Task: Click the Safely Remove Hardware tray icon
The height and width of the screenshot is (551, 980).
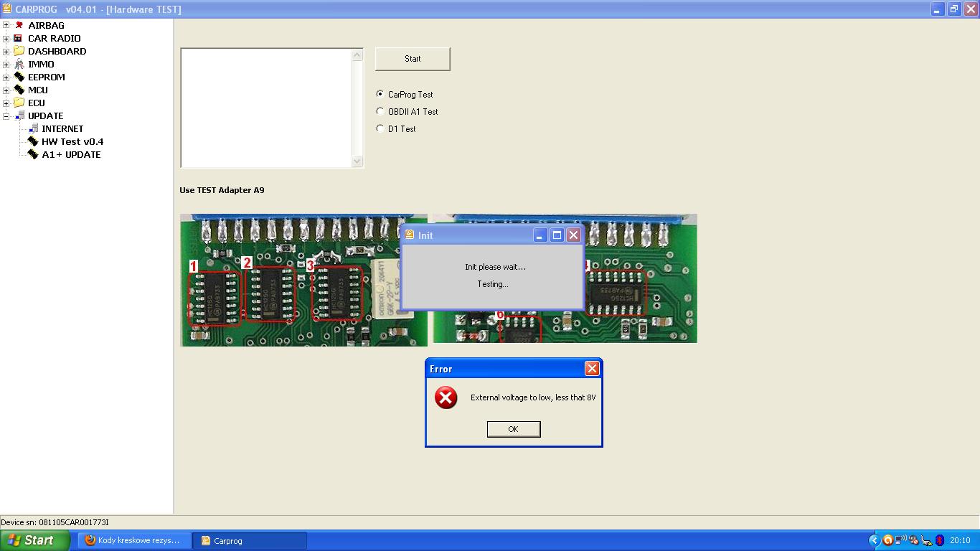Action: pos(927,540)
